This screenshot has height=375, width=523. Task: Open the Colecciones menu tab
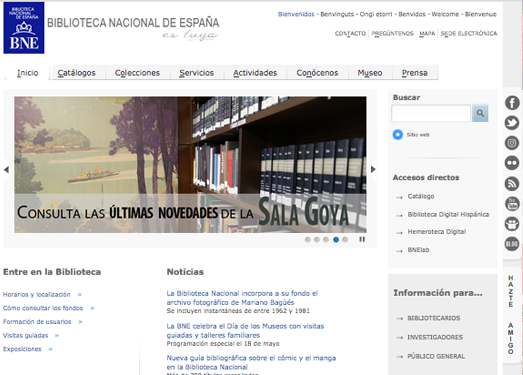pyautogui.click(x=137, y=73)
